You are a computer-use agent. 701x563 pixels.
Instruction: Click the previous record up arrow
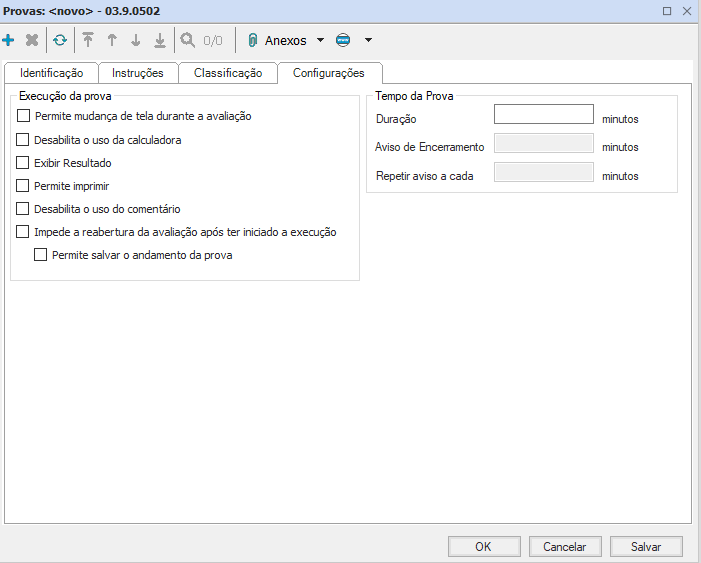click(112, 41)
